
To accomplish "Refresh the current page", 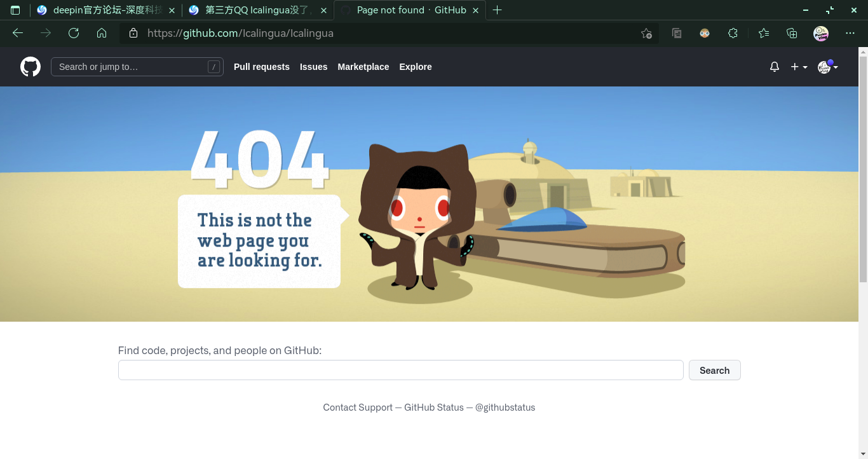I will click(x=74, y=33).
